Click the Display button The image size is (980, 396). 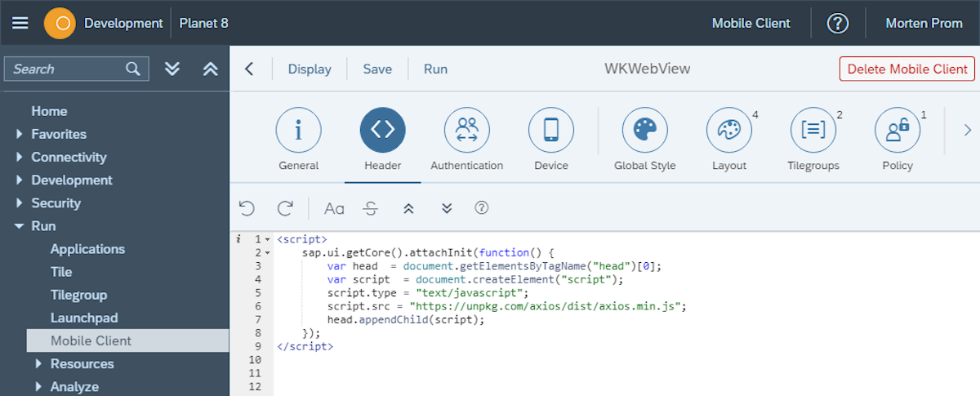[x=310, y=69]
